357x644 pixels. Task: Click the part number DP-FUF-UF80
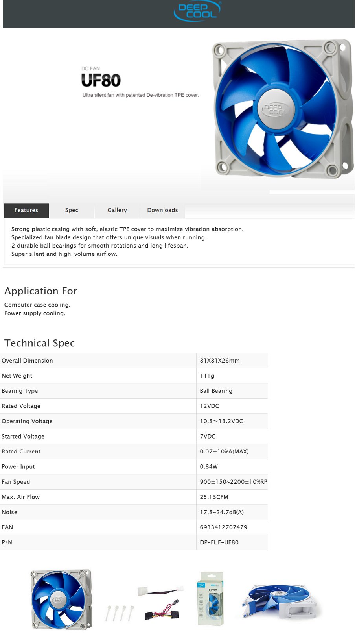[x=219, y=542]
